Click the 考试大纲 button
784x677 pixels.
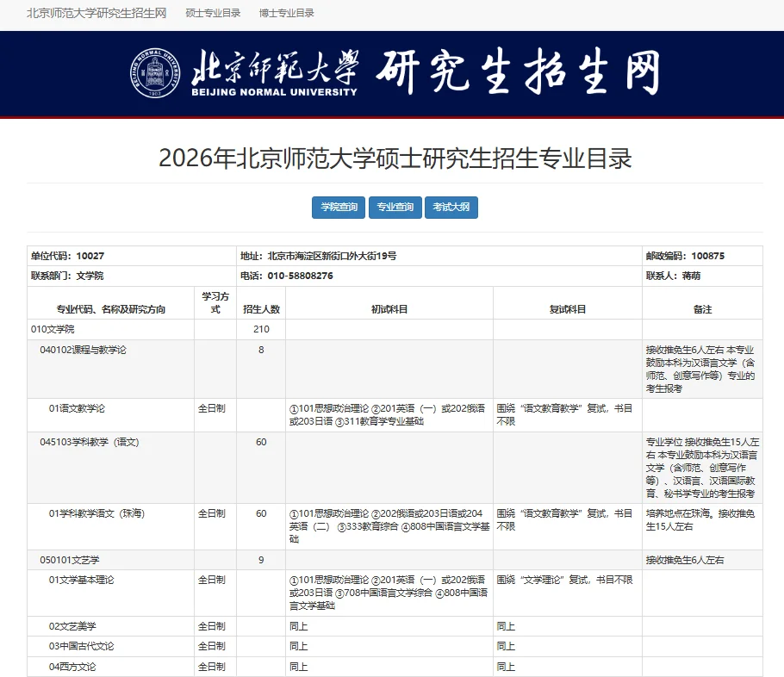pos(451,207)
